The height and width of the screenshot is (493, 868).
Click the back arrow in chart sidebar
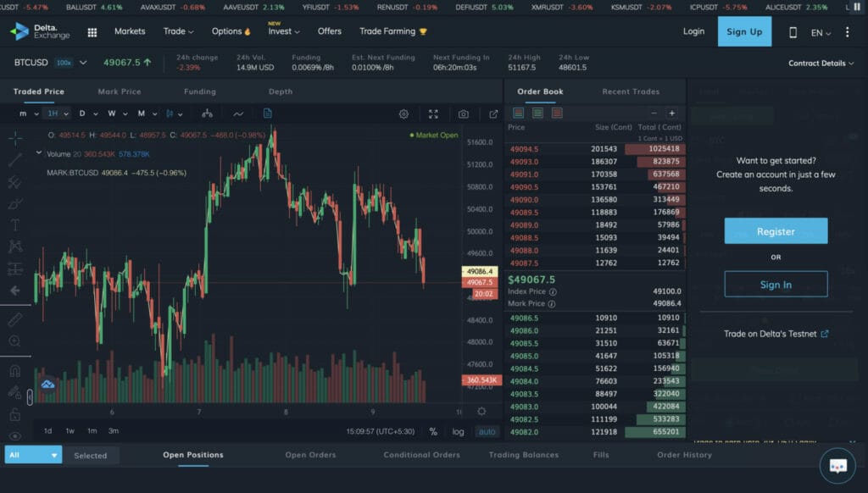click(x=15, y=291)
